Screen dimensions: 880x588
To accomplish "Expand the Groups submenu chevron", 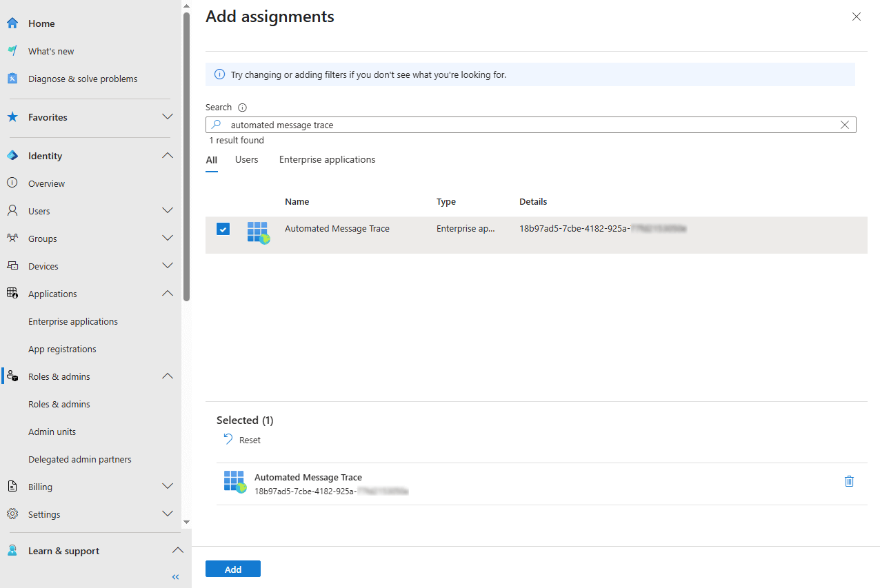I will point(168,239).
